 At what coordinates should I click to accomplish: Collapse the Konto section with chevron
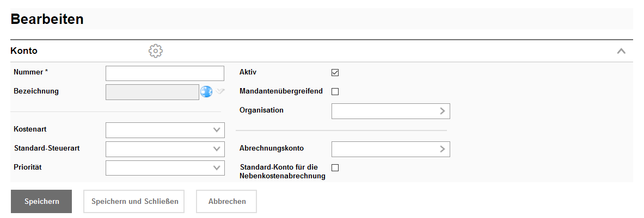pyautogui.click(x=621, y=51)
